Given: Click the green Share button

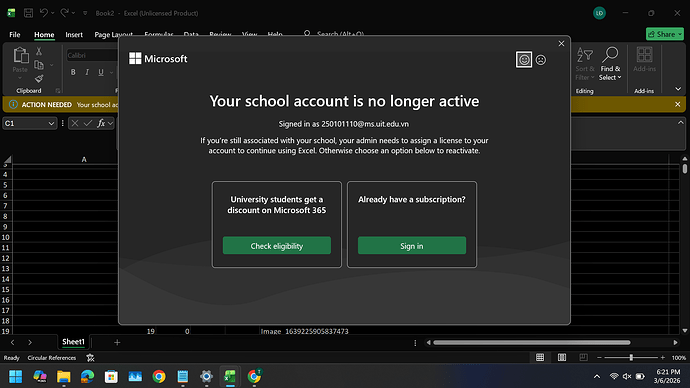Looking at the screenshot, I should click(x=664, y=34).
